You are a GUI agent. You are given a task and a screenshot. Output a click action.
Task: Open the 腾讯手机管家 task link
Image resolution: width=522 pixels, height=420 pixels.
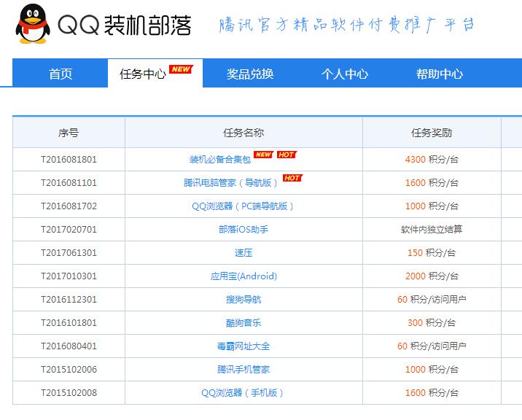[244, 370]
